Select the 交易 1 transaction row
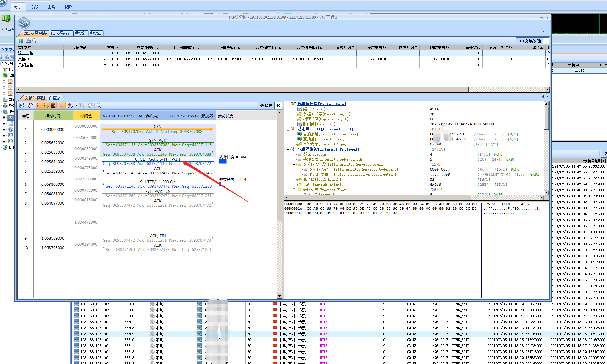This screenshot has width=607, height=364. tap(283, 59)
